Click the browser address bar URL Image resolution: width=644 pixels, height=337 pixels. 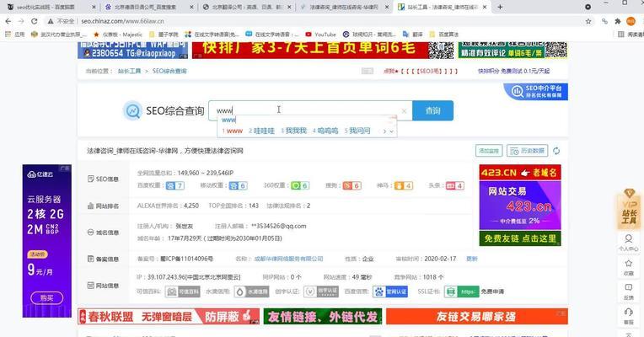[x=122, y=21]
